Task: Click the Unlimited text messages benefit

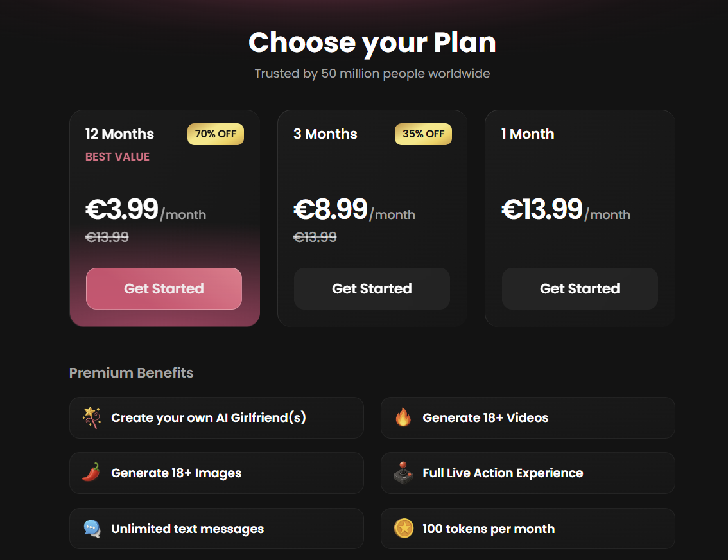Action: pyautogui.click(x=187, y=529)
